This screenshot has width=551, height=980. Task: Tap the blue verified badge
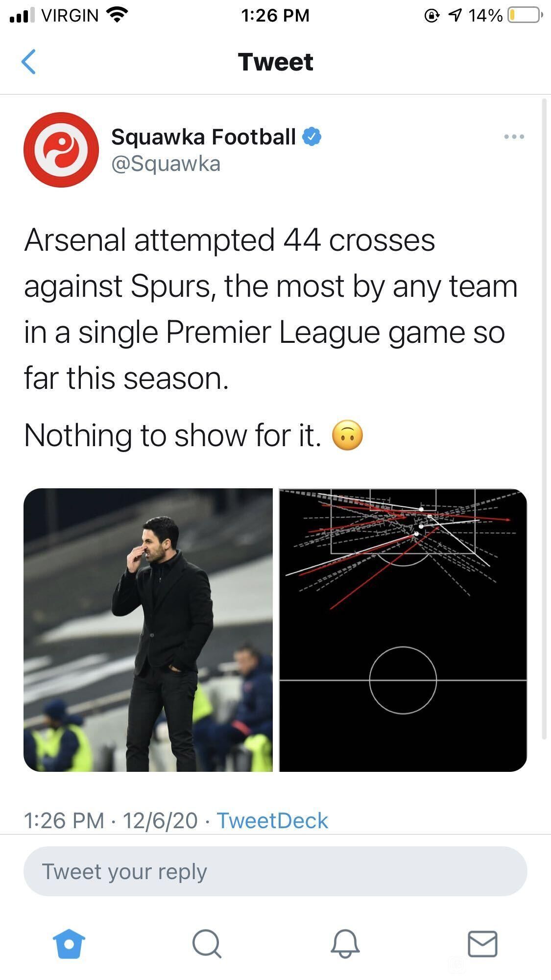tap(311, 137)
